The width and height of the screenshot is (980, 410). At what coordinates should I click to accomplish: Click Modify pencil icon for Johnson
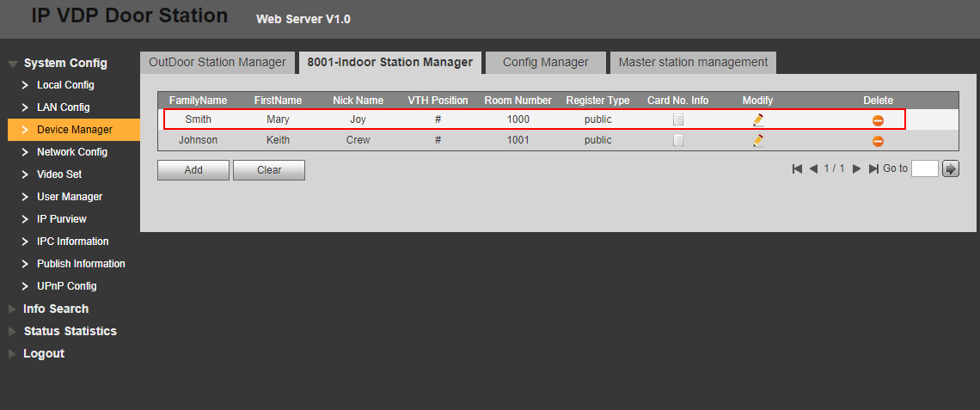tap(757, 141)
